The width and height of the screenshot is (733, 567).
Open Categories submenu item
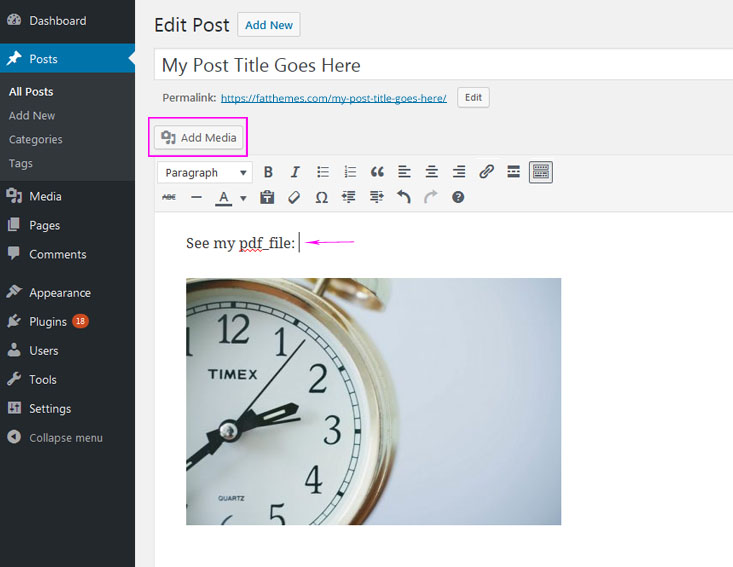(x=36, y=139)
